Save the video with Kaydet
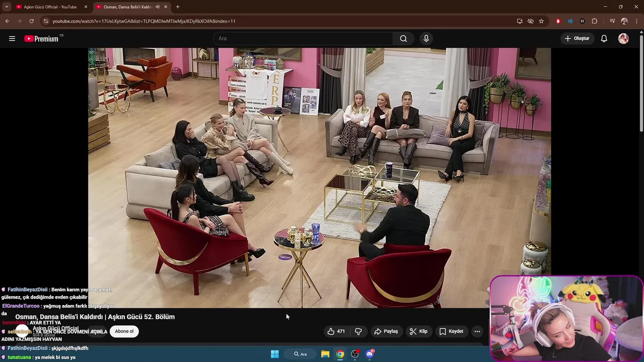Image resolution: width=644 pixels, height=362 pixels. [x=451, y=331]
